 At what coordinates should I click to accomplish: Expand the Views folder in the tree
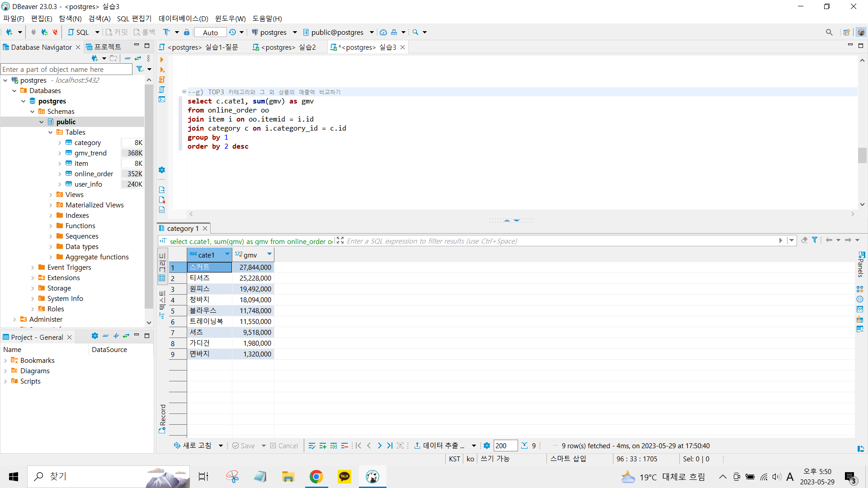(51, 195)
